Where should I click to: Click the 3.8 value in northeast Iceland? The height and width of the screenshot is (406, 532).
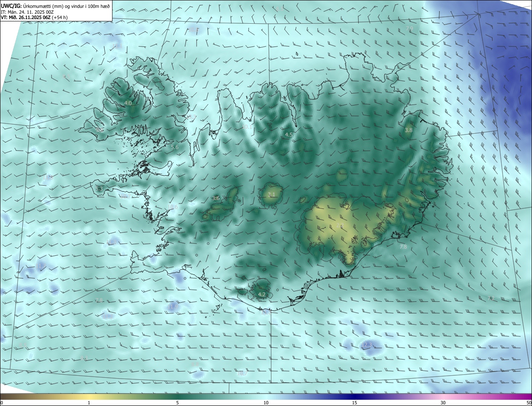(409, 130)
